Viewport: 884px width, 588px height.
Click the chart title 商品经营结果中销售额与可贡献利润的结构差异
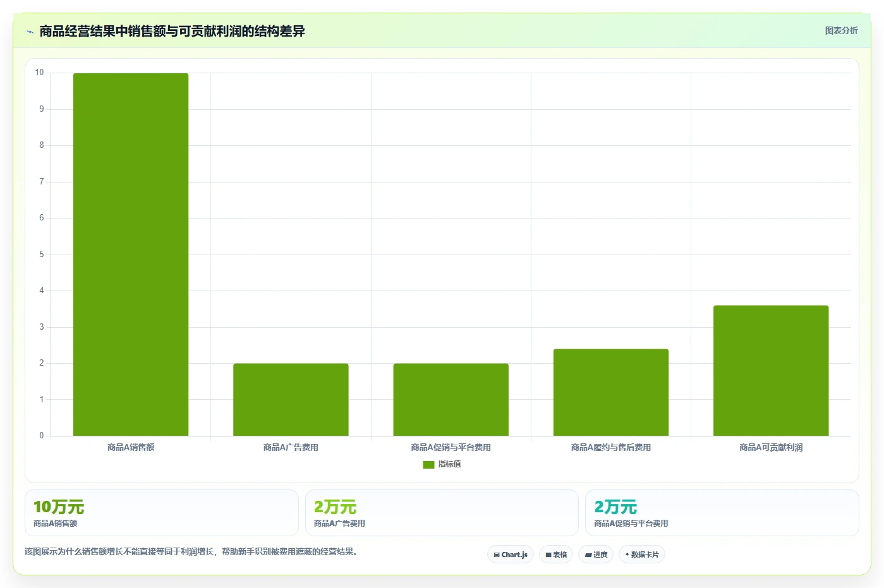(172, 32)
